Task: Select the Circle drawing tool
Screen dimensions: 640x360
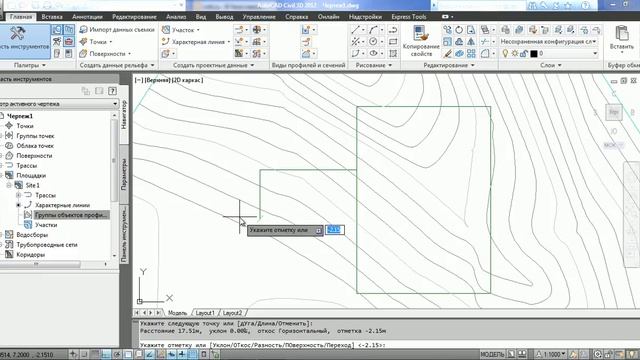Action: (373, 42)
